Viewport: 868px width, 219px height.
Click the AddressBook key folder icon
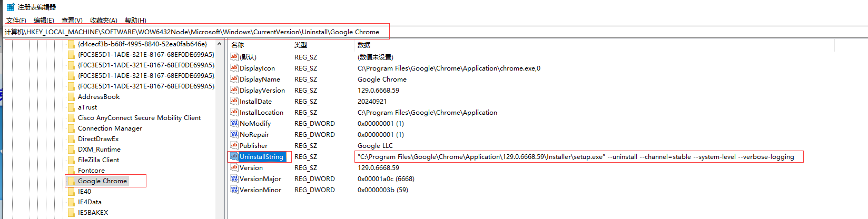(71, 97)
